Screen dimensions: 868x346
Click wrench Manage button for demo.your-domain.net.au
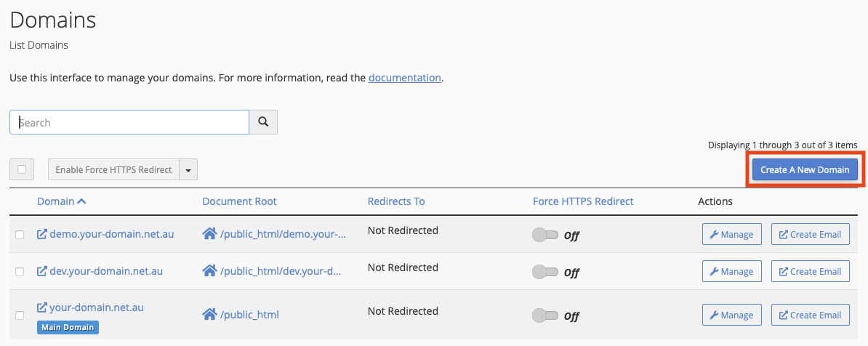pyautogui.click(x=731, y=234)
